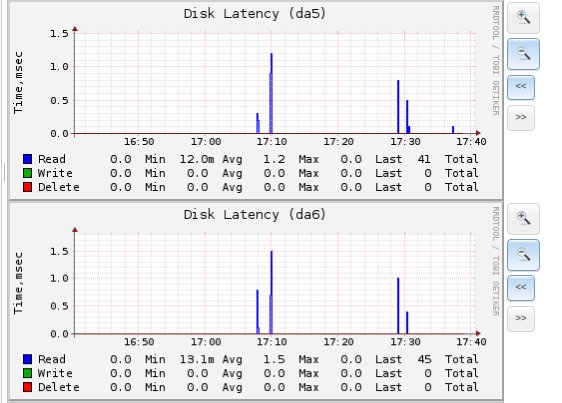Shift da5 graph forward in time
Screen dimensions: 562x403
coord(521,118)
